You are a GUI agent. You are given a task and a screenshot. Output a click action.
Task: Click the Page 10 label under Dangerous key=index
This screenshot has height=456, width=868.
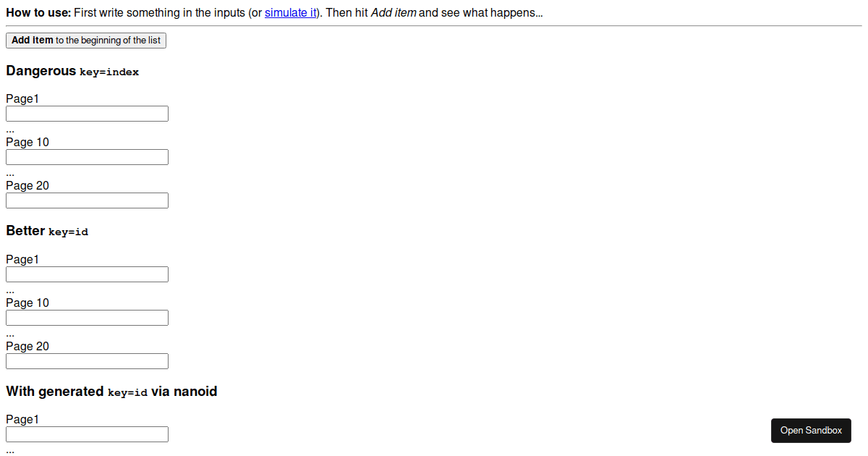click(27, 143)
